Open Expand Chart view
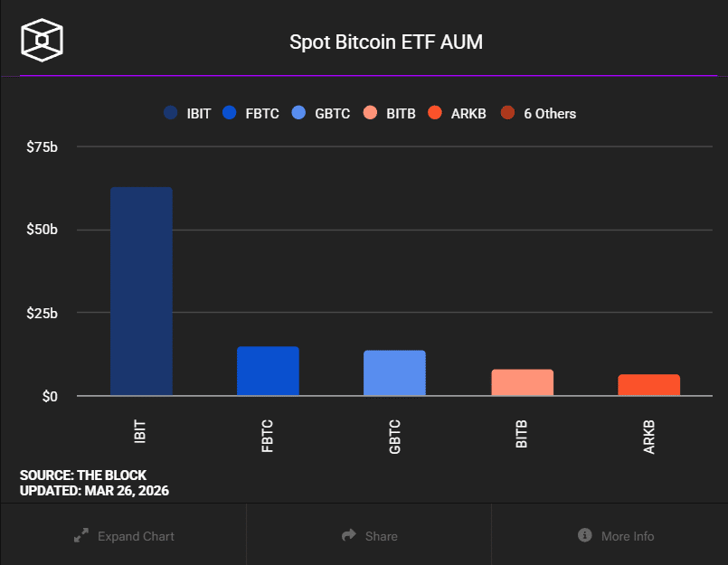Screen dimensions: 728x565 (124, 536)
